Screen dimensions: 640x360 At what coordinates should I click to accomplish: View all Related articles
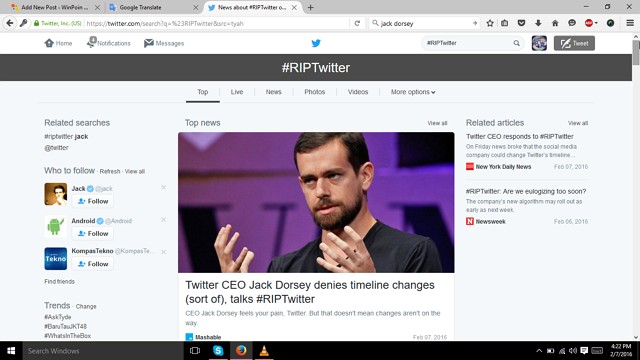(x=578, y=123)
